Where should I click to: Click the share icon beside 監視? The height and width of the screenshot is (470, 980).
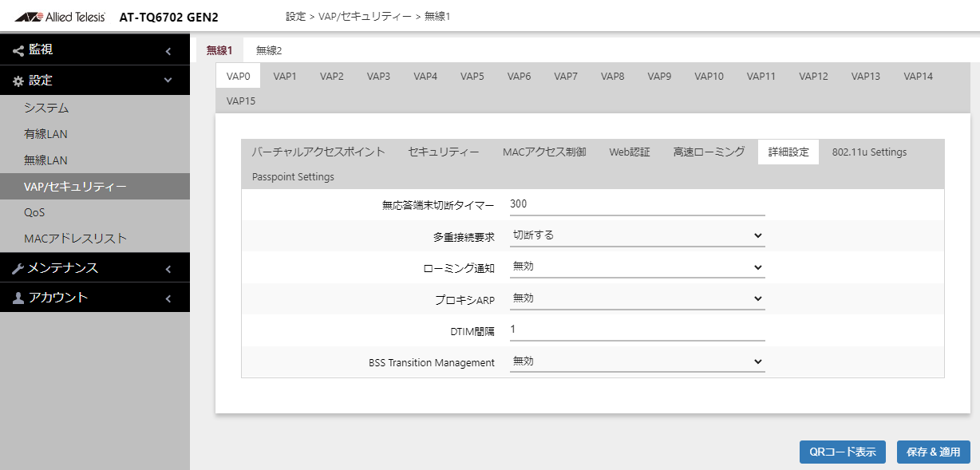coord(18,50)
